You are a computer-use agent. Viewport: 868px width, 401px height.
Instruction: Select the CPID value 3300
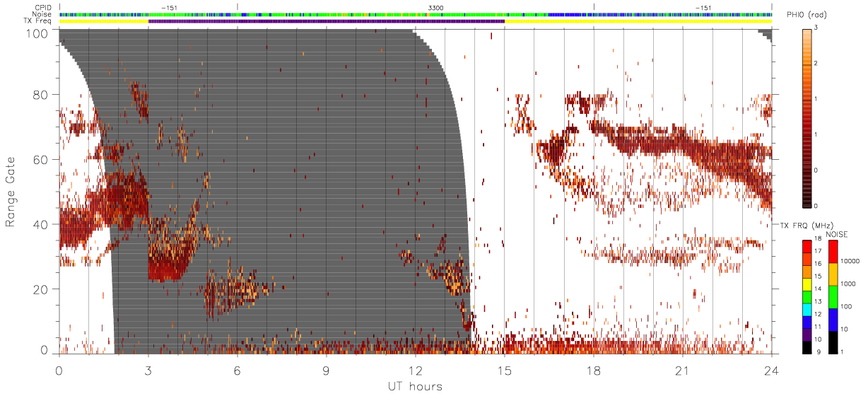(436, 8)
